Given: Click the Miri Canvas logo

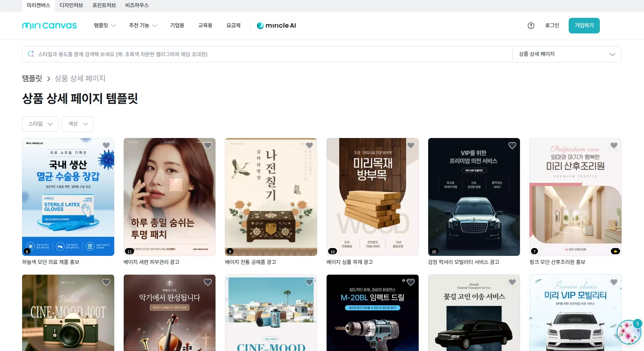Looking at the screenshot, I should pyautogui.click(x=49, y=26).
